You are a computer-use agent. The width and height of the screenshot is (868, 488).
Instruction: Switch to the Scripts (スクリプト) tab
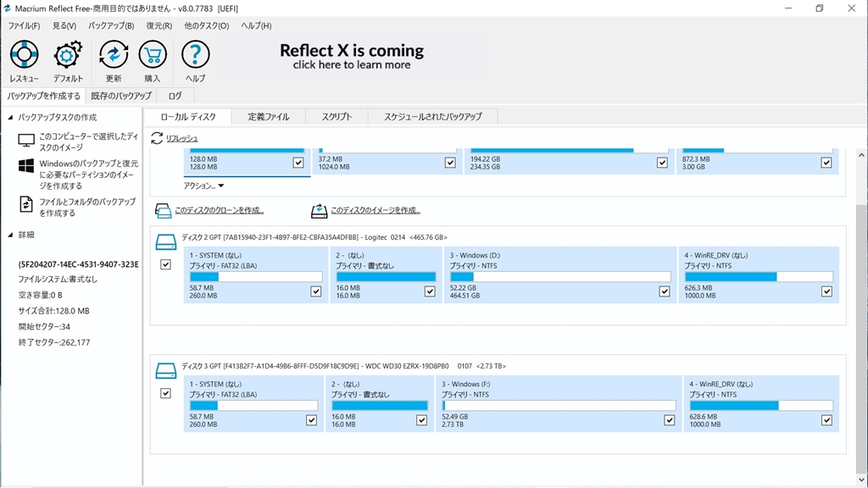click(337, 117)
